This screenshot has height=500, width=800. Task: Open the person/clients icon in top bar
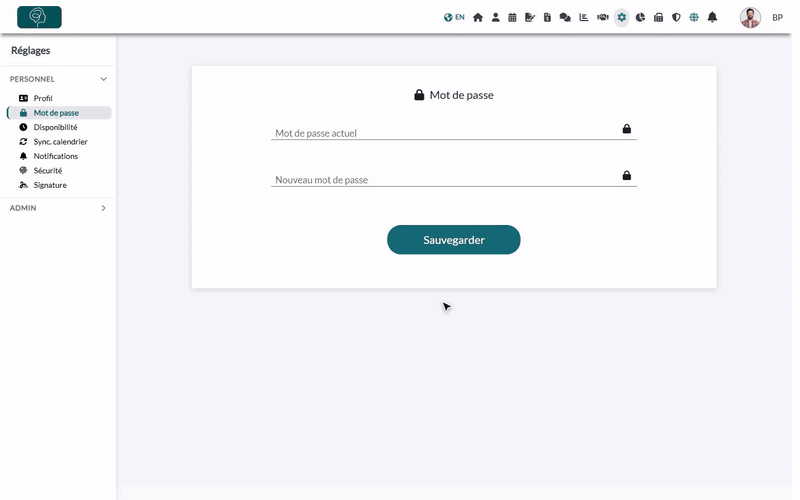pos(495,17)
